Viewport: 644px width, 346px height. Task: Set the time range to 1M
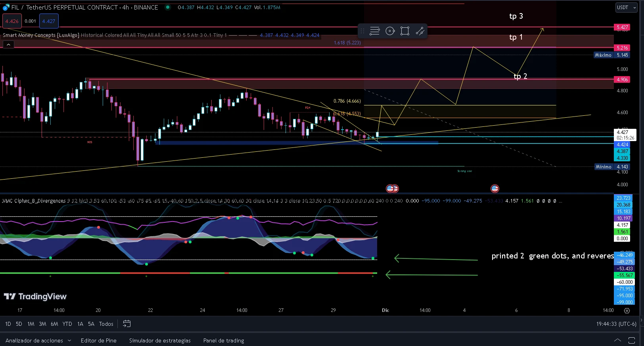point(31,324)
